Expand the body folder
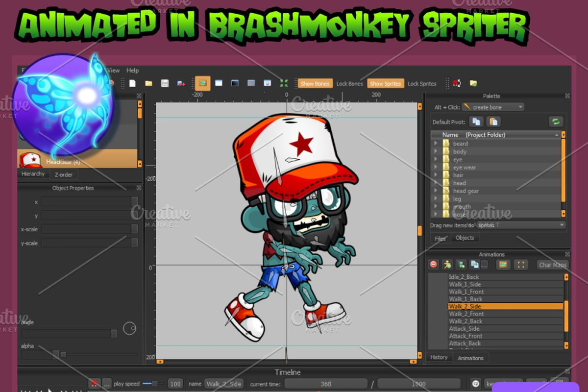 coord(436,151)
